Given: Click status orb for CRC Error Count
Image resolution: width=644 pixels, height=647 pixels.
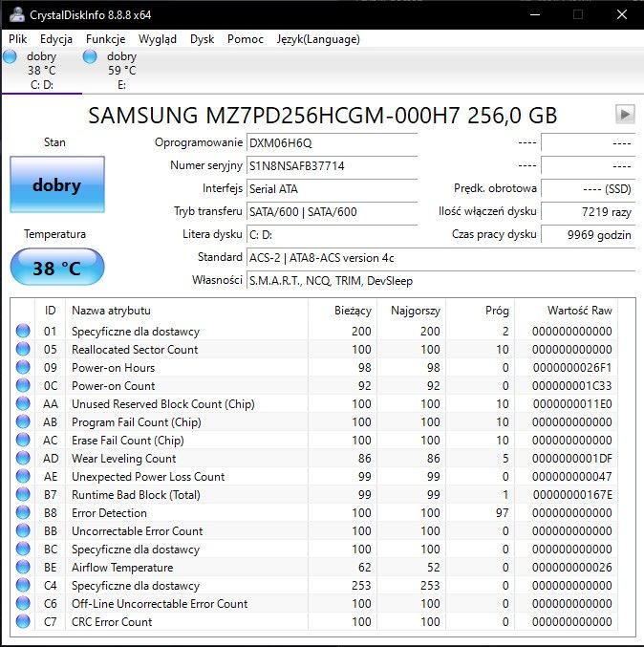Looking at the screenshot, I should [23, 621].
